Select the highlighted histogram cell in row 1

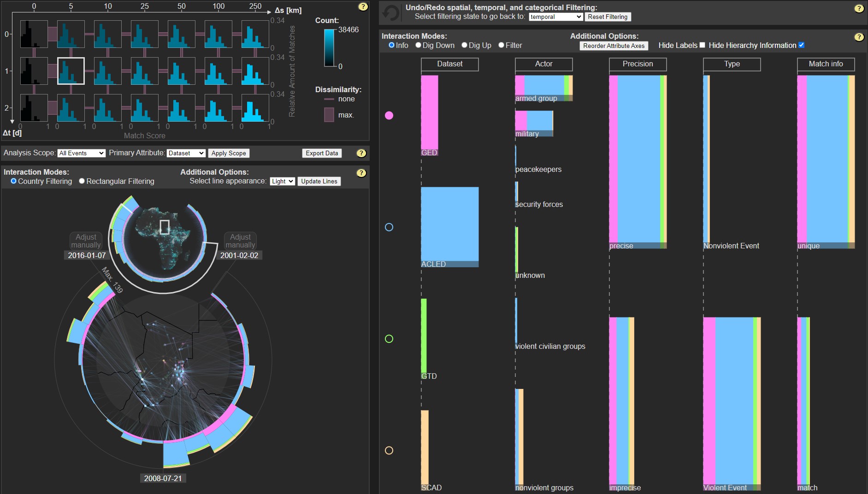point(71,71)
